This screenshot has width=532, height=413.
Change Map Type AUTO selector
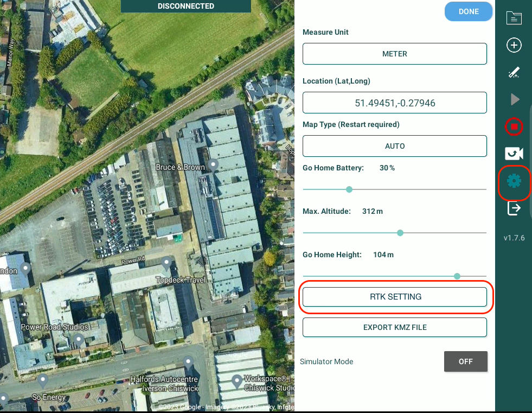395,146
